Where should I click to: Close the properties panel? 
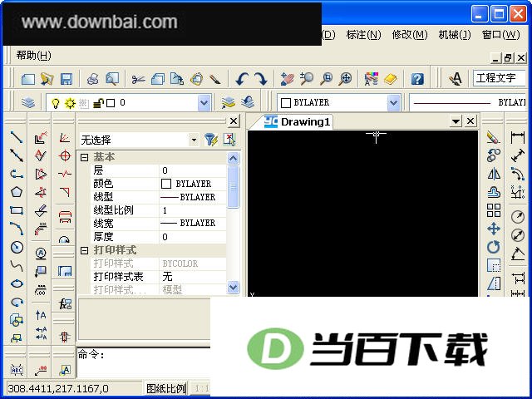tap(234, 121)
